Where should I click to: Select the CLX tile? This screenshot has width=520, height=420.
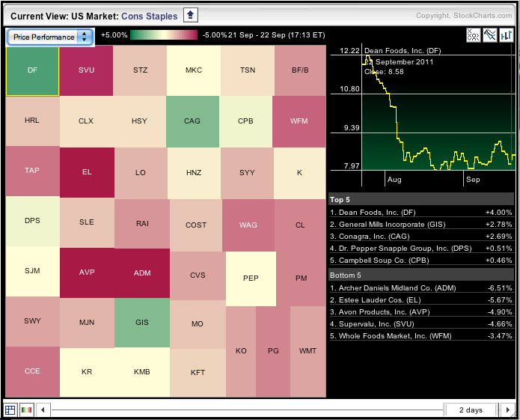coord(86,121)
